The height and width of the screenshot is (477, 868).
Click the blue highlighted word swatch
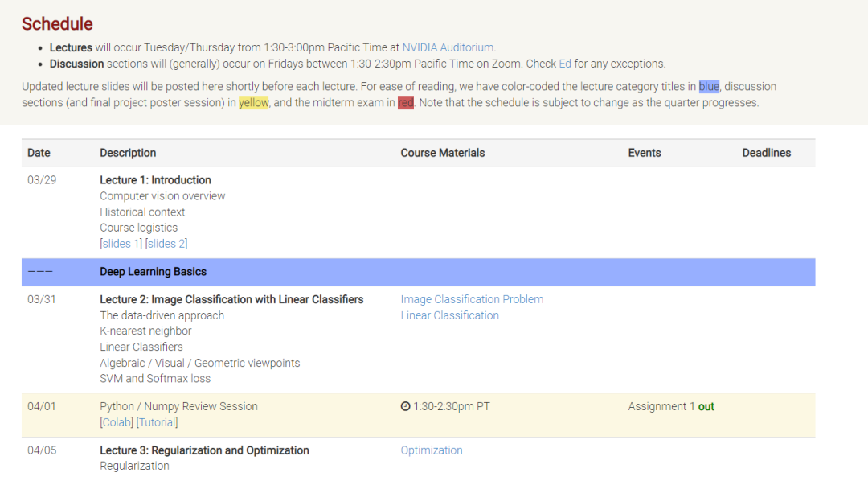pyautogui.click(x=709, y=87)
